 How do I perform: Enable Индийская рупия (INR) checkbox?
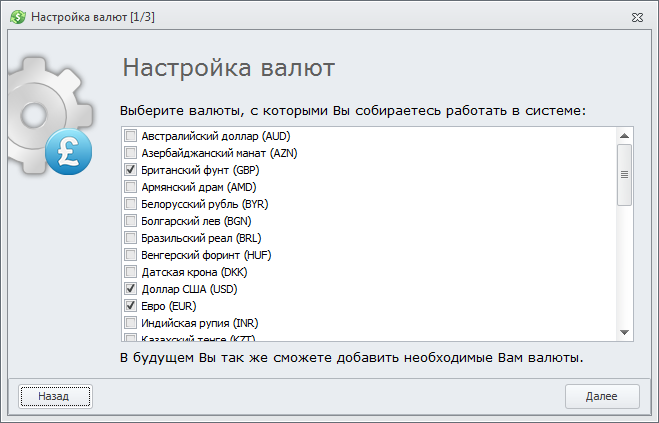pos(131,323)
